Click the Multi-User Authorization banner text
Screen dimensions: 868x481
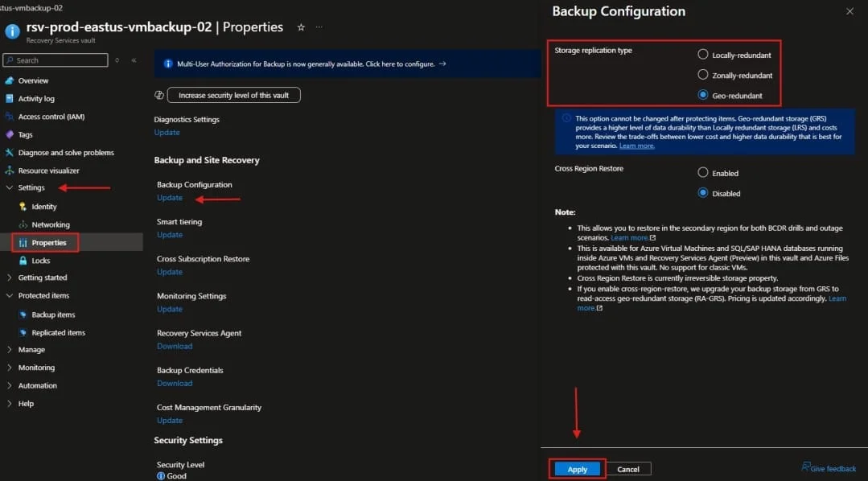pyautogui.click(x=306, y=64)
